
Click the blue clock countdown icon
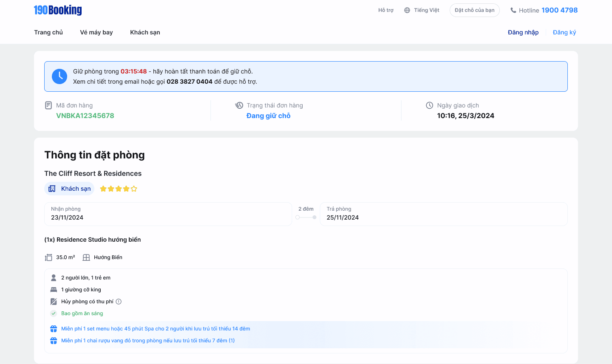59,76
